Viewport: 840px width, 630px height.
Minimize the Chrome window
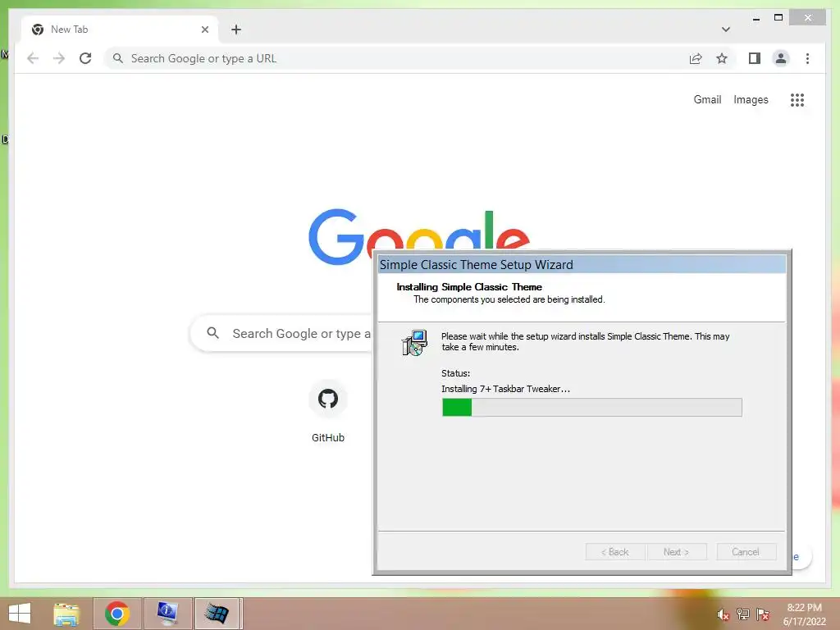pos(756,19)
